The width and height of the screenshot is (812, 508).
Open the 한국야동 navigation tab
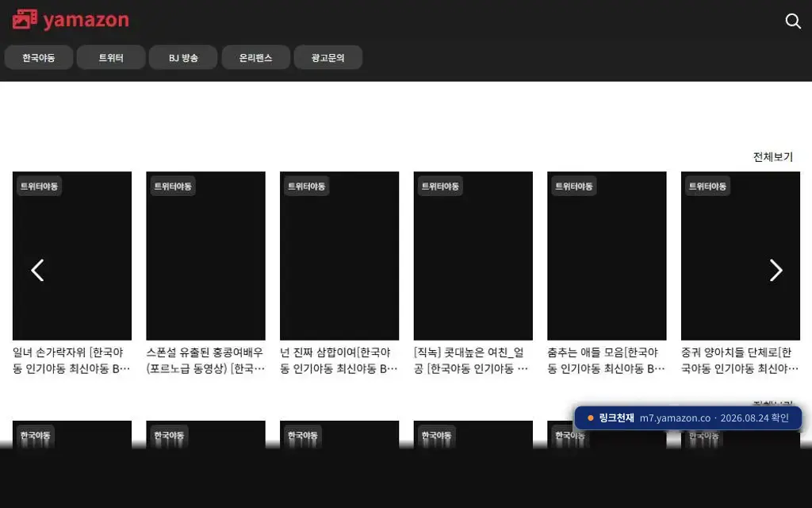pos(39,57)
